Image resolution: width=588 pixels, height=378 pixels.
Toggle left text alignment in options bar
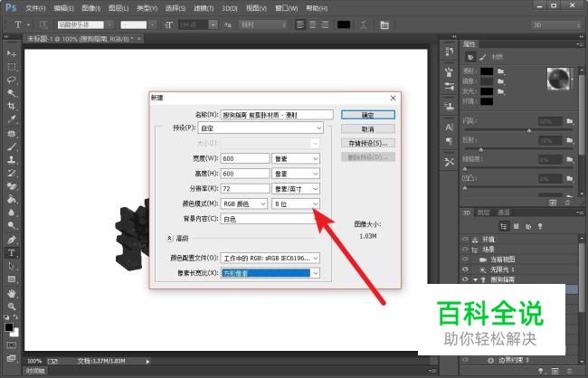[300, 24]
